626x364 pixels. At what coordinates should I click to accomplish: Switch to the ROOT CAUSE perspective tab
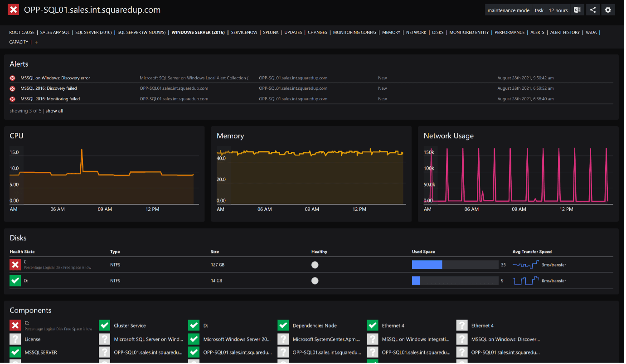coord(22,33)
